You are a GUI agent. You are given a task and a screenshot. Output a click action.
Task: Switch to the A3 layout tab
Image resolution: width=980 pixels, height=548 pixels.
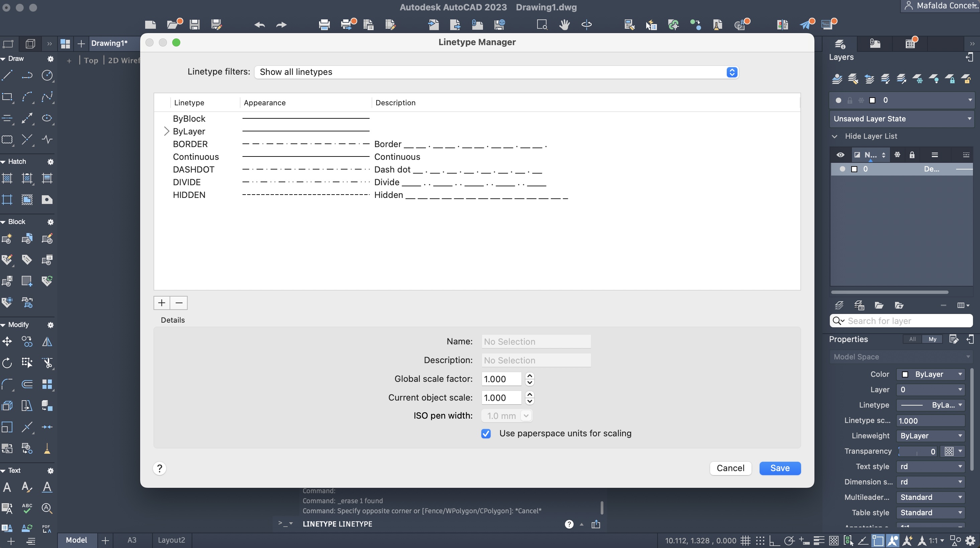(132, 540)
